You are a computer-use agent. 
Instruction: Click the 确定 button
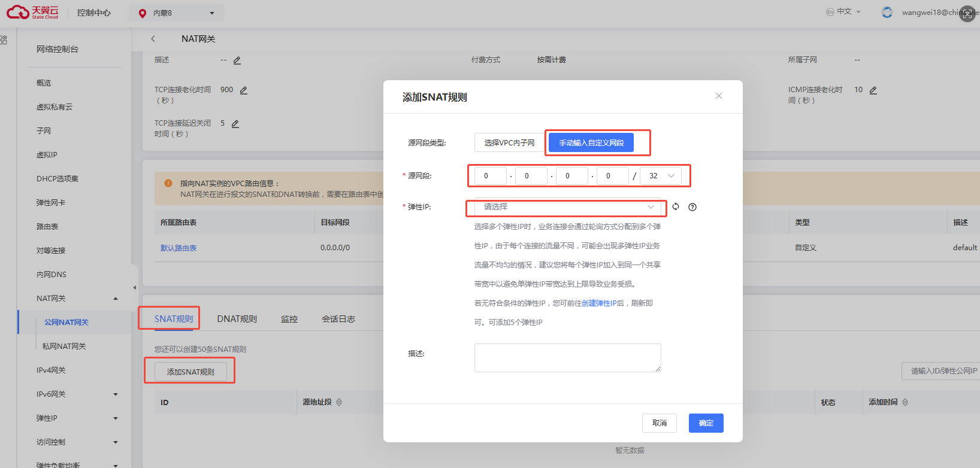click(706, 423)
